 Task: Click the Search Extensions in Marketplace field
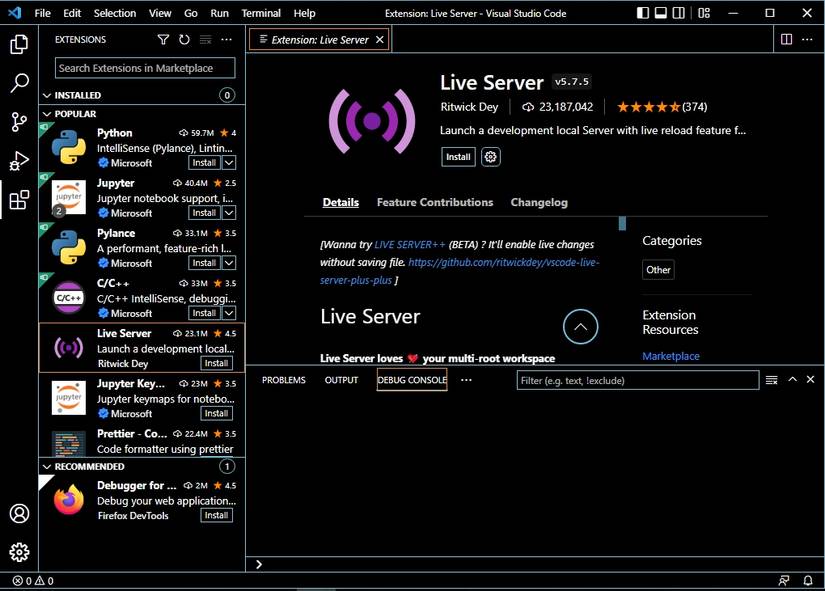[145, 68]
